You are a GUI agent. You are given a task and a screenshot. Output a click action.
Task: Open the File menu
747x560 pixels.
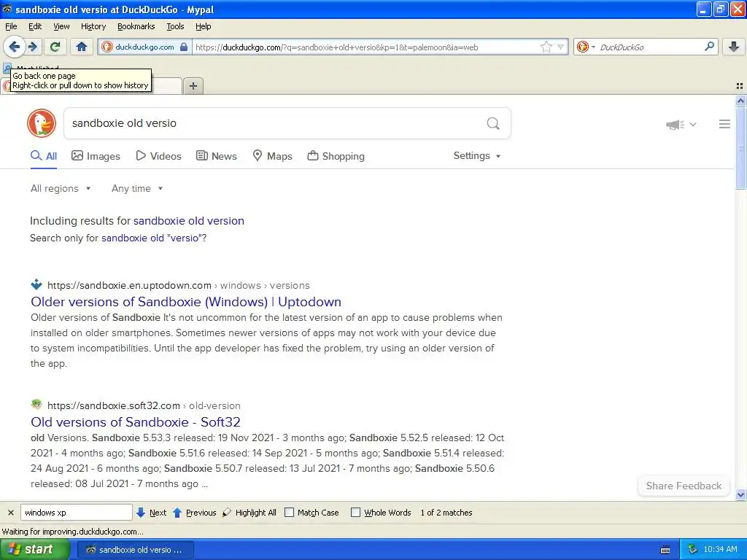point(11,26)
